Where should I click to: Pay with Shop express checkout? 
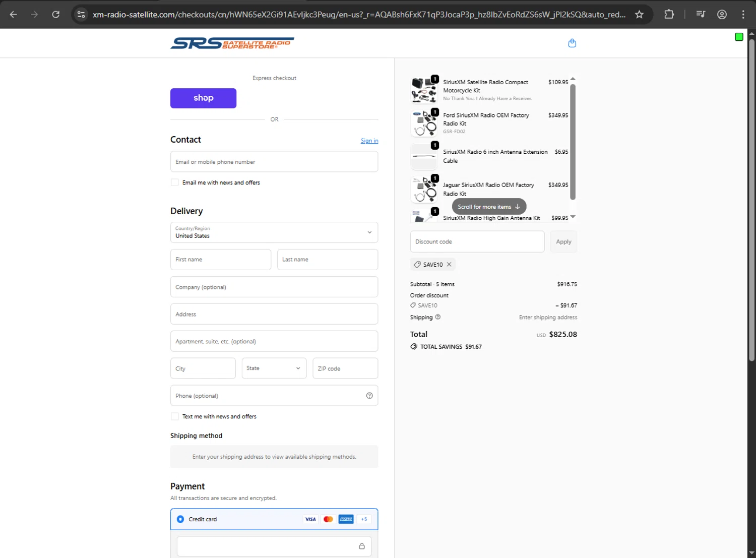tap(203, 98)
